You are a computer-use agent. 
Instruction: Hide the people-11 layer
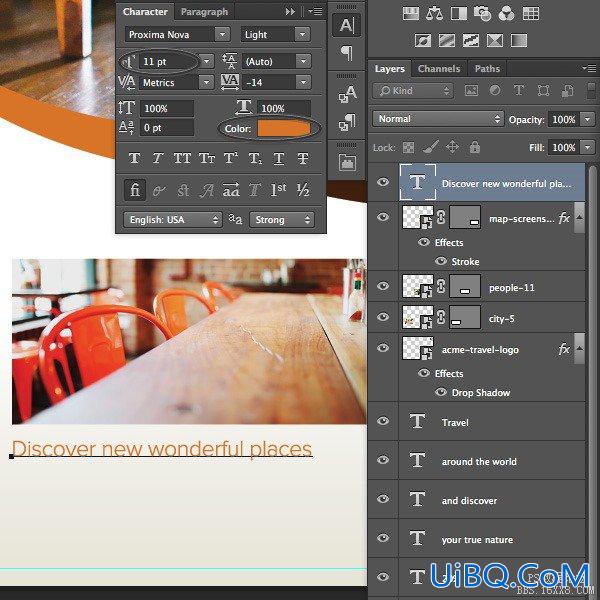coord(383,286)
